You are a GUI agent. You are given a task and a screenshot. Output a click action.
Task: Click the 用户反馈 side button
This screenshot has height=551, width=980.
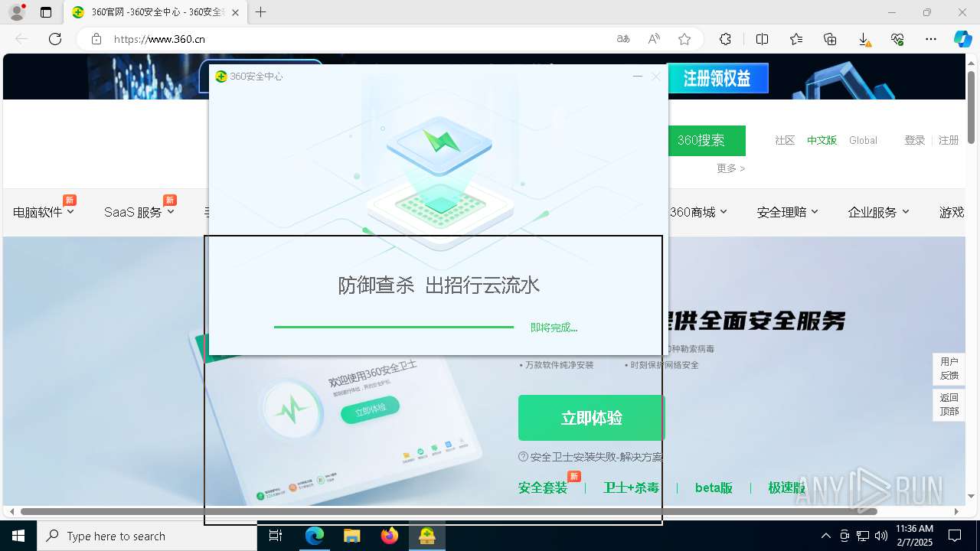tap(949, 369)
